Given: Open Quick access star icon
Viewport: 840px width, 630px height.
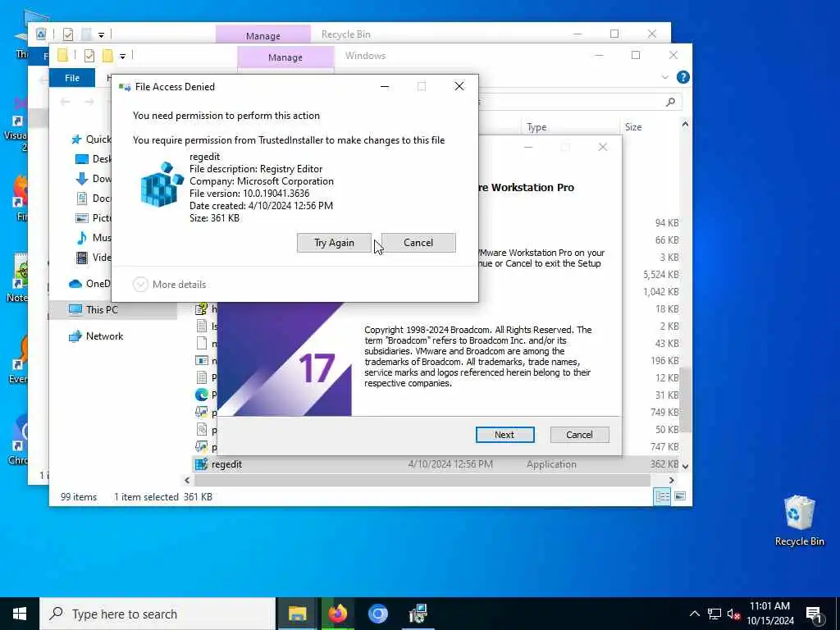Looking at the screenshot, I should pyautogui.click(x=76, y=139).
